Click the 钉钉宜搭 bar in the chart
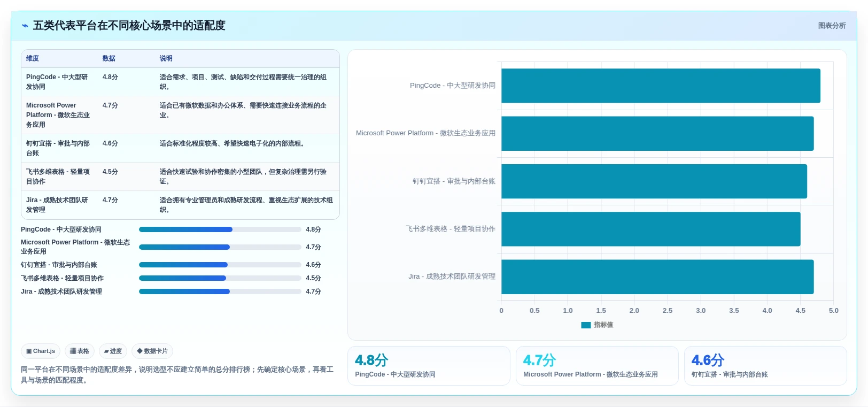 (x=654, y=181)
